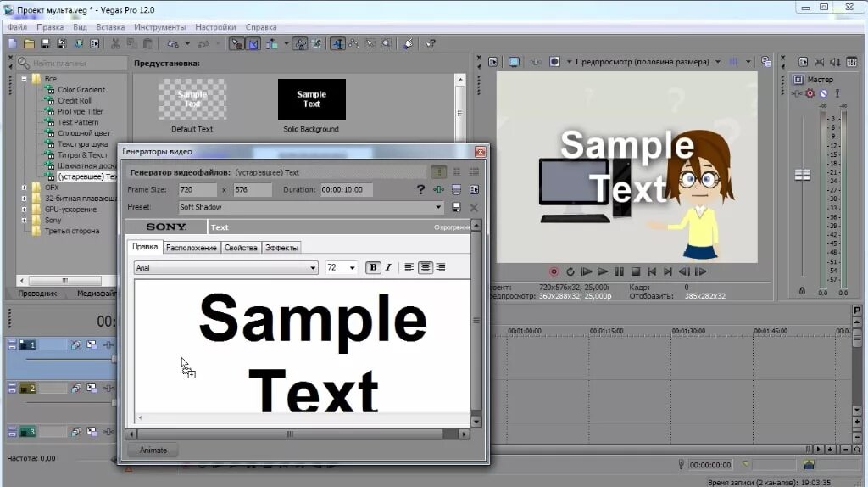Click the Duration field 00:00:10:00
The image size is (868, 487).
coord(346,189)
